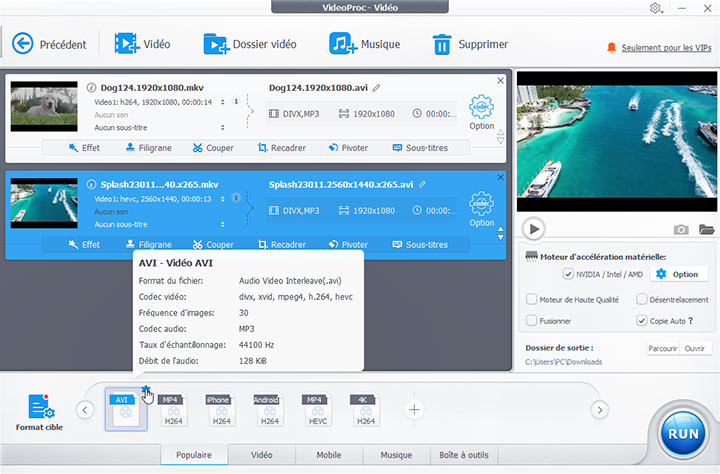Show next format presets with the right arrow
The image size is (720, 474).
point(600,410)
